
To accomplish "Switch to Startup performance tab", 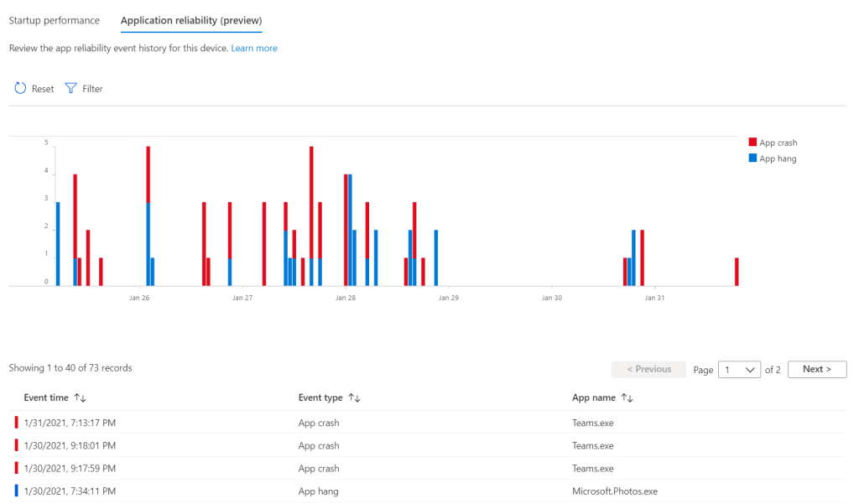I will point(54,20).
